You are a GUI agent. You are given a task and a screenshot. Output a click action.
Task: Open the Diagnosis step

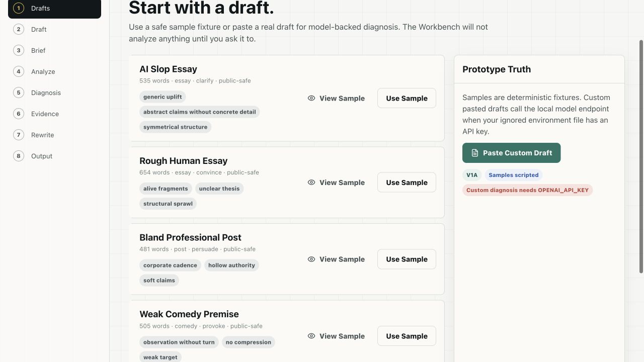(54, 93)
